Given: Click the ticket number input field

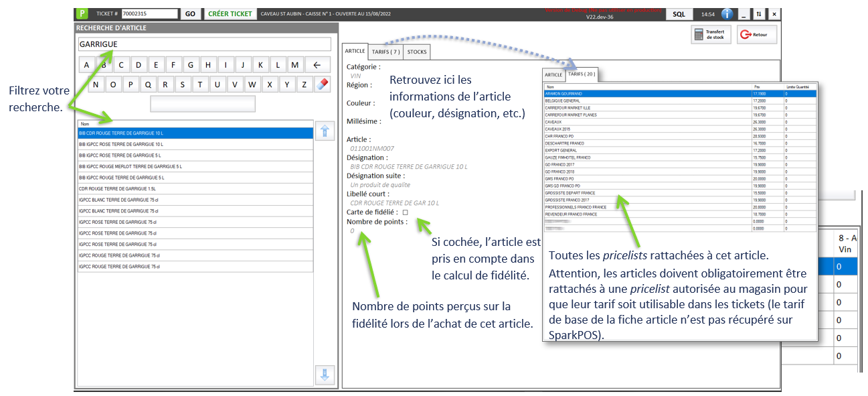Looking at the screenshot, I should click(x=149, y=13).
